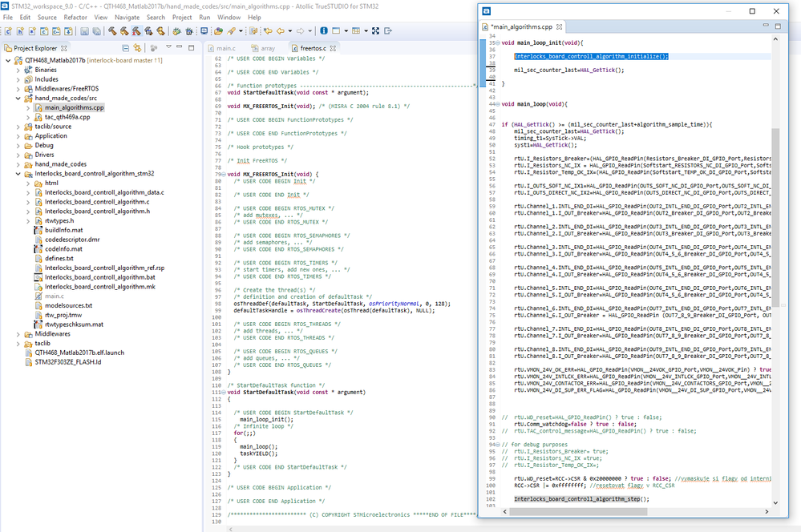Screen dimensions: 801x532
Task: Click the Last Edit Location arrow icon
Action: coord(268,31)
